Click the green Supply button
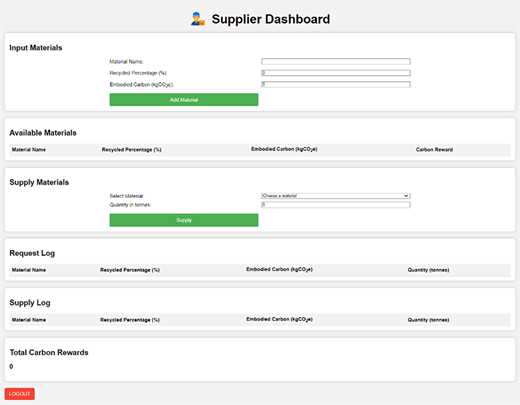The width and height of the screenshot is (520, 405). 184,220
